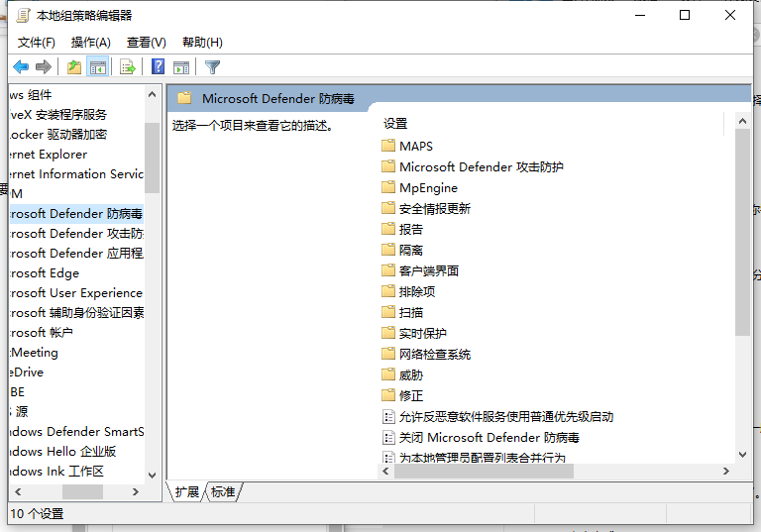761x532 pixels.
Task: Click the tree pane vertical scrollbar thumb
Action: click(152, 159)
